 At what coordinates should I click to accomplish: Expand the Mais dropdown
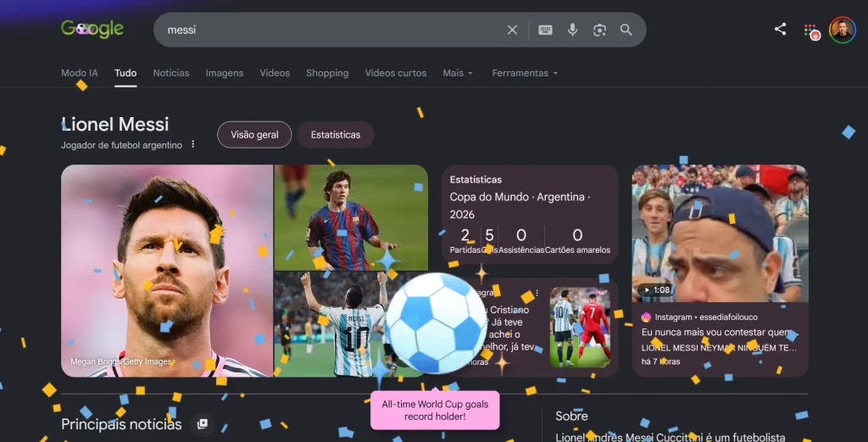click(457, 73)
